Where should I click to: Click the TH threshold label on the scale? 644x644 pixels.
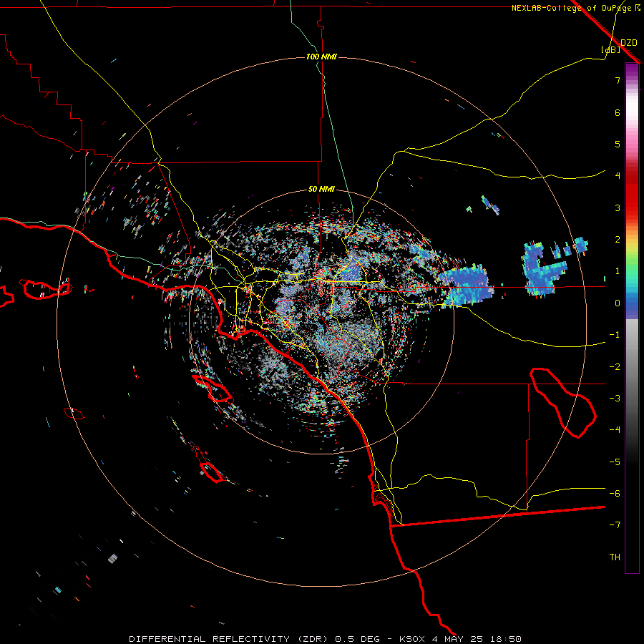click(615, 557)
